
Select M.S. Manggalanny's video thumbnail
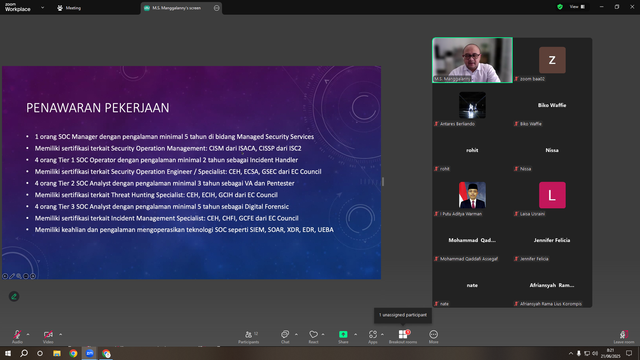click(472, 60)
